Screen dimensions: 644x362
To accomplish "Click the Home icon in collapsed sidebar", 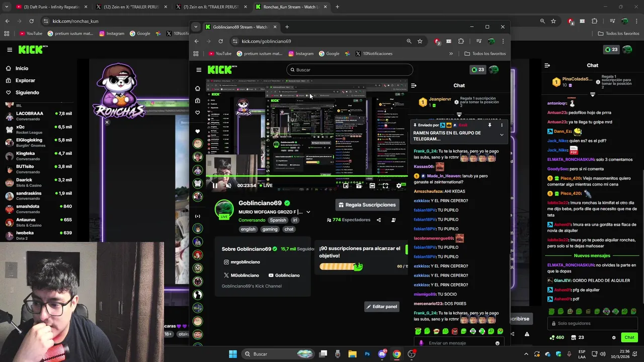I will pos(198,88).
